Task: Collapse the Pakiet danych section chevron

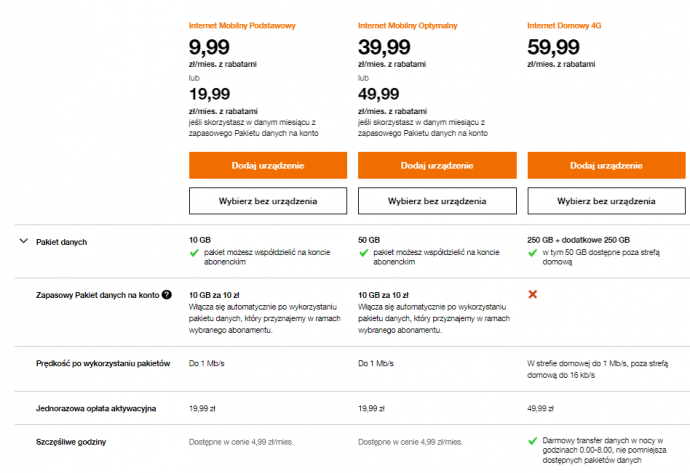Action: pyautogui.click(x=24, y=241)
